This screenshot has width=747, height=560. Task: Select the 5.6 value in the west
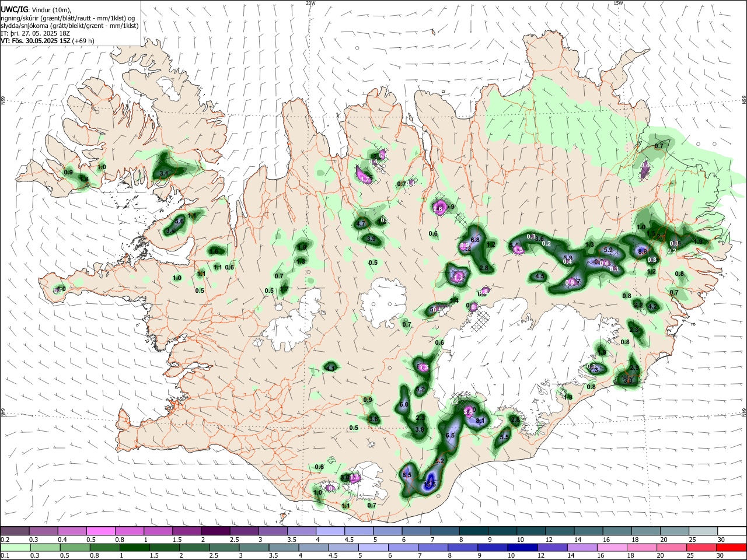coord(179,221)
